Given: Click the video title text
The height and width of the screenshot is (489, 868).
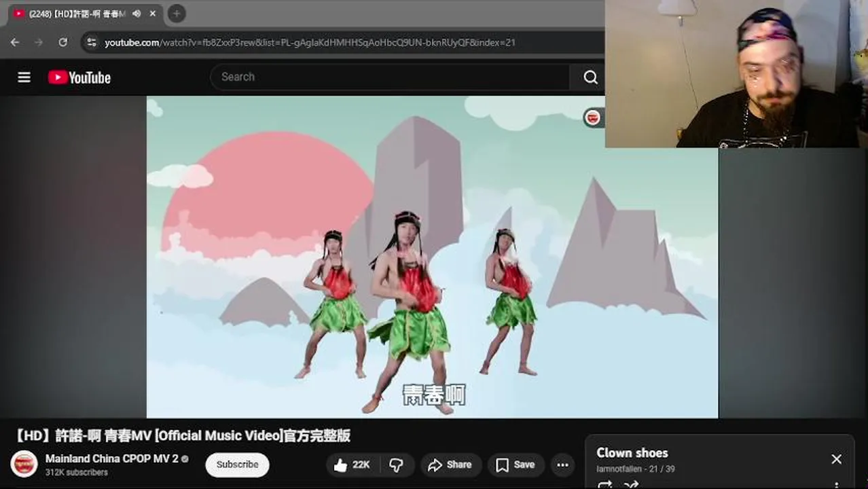Looking at the screenshot, I should pyautogui.click(x=183, y=435).
